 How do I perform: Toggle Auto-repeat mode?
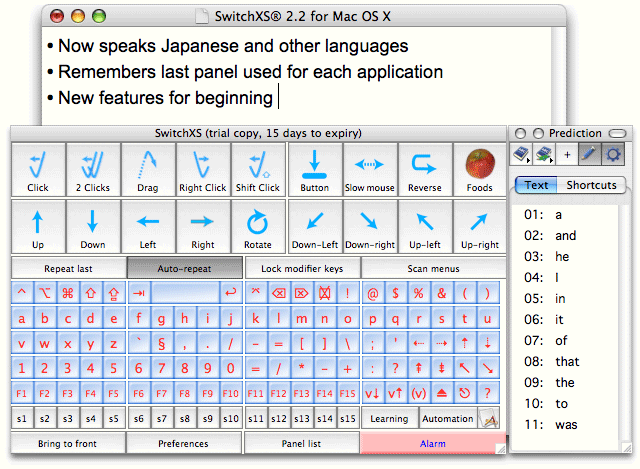pos(184,268)
